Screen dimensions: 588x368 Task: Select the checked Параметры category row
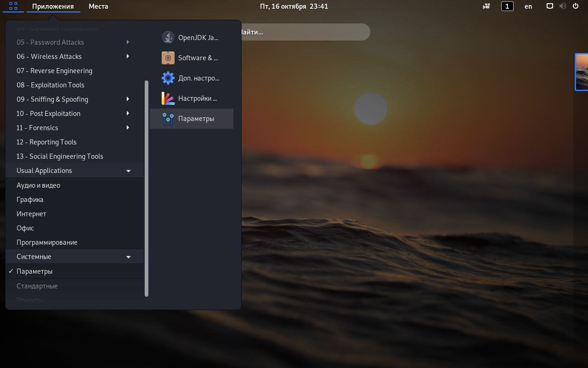[74, 271]
